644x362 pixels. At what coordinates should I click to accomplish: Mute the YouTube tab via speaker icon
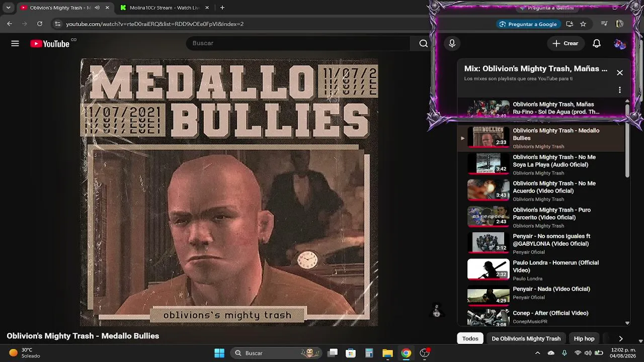(97, 8)
